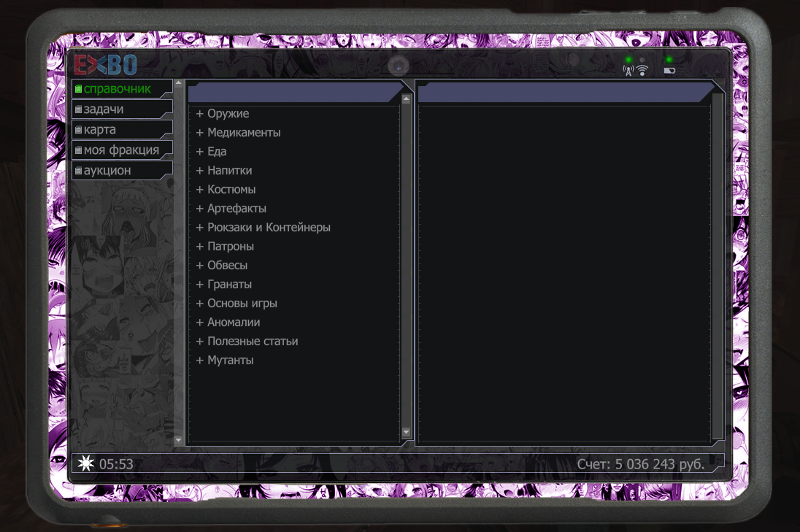Click the battery indicator icon
800x532 pixels.
click(669, 70)
